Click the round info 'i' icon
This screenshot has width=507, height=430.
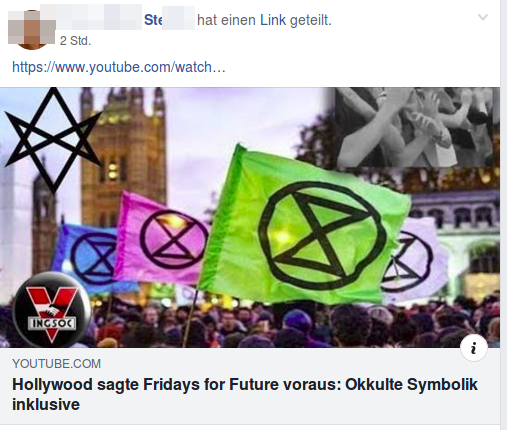click(x=474, y=348)
